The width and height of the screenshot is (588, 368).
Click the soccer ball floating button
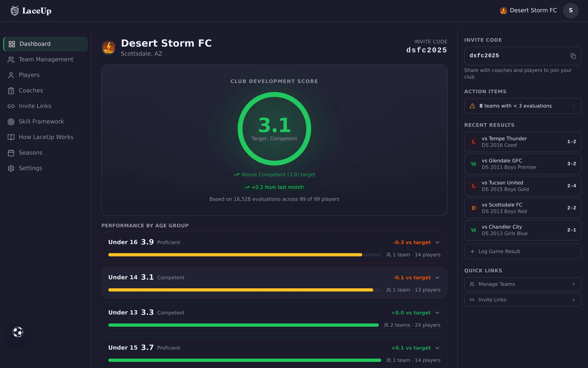[x=18, y=332]
